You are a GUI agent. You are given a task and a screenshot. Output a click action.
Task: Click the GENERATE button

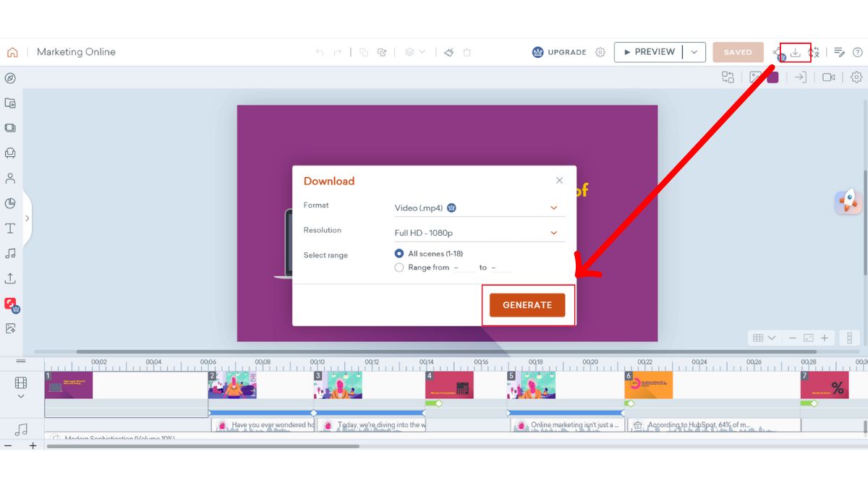(527, 305)
